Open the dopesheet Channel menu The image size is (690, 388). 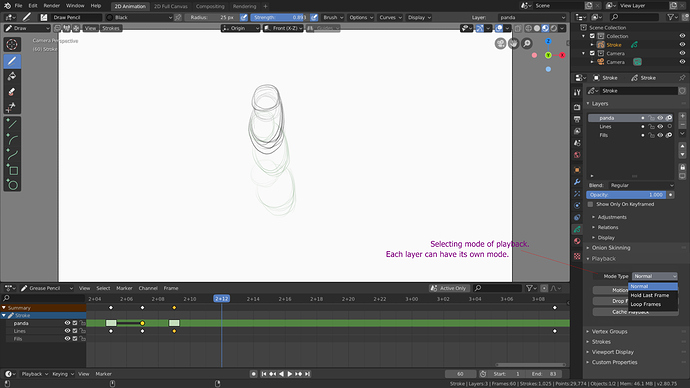pyautogui.click(x=148, y=288)
